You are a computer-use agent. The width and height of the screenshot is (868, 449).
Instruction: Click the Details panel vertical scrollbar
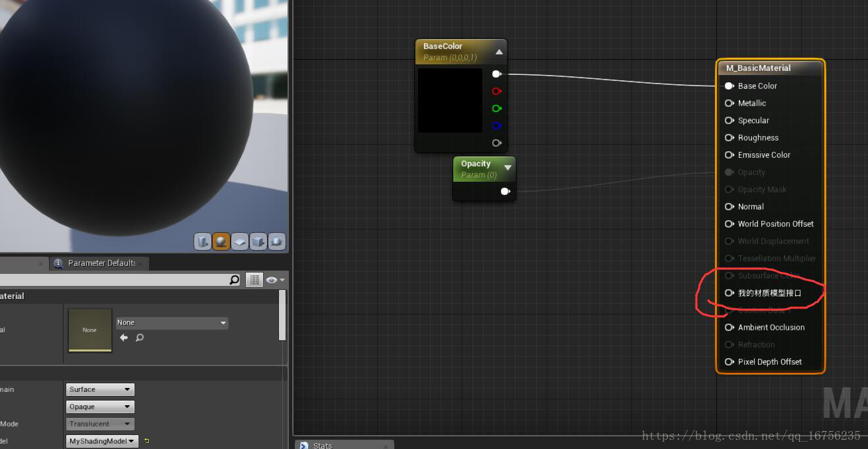pyautogui.click(x=283, y=316)
